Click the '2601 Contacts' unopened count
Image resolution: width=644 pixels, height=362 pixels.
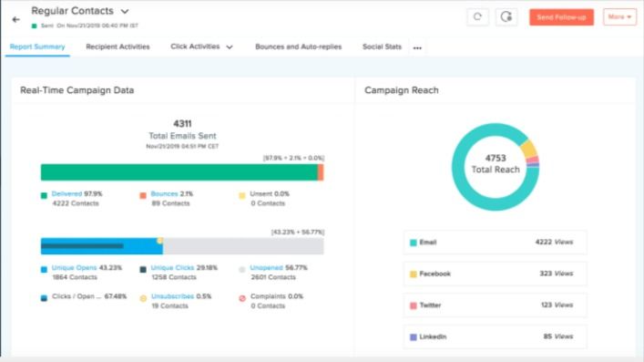click(x=273, y=277)
